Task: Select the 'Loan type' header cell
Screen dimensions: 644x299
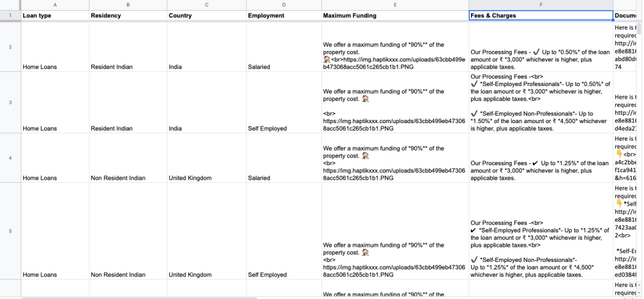Action: pyautogui.click(x=54, y=16)
